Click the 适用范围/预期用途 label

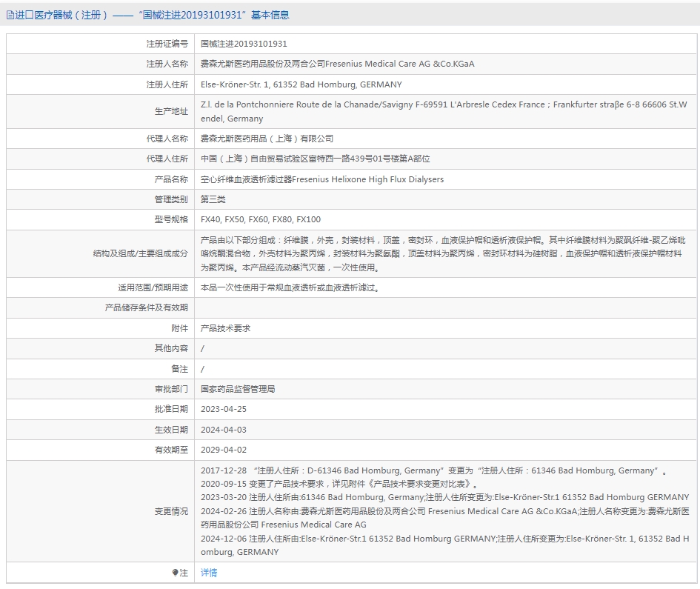pos(153,287)
